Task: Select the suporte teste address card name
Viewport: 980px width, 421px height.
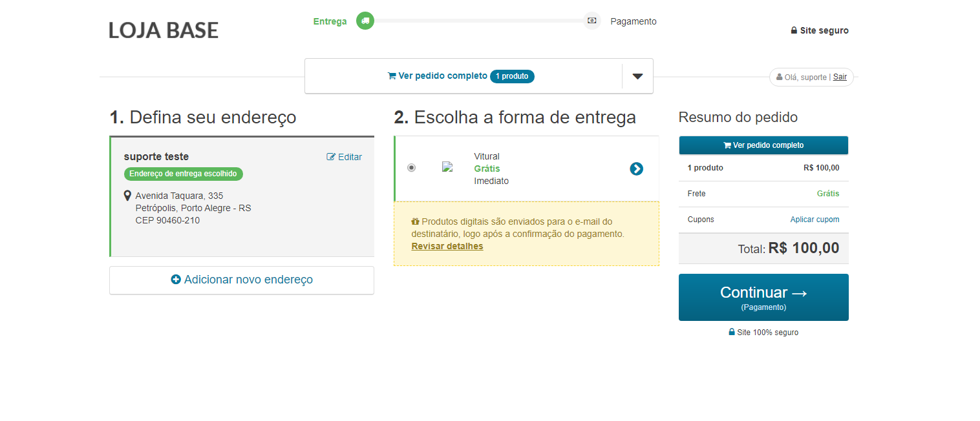Action: coord(156,156)
